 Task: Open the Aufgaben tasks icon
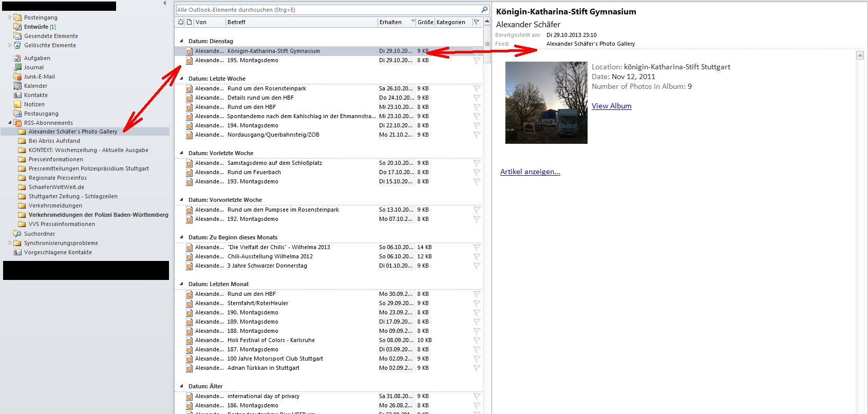pos(17,58)
